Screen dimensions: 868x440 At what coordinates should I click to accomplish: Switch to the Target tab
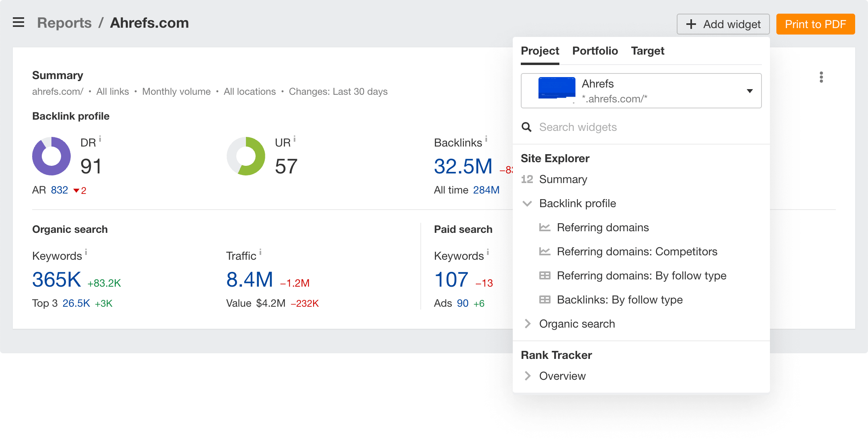pyautogui.click(x=647, y=51)
